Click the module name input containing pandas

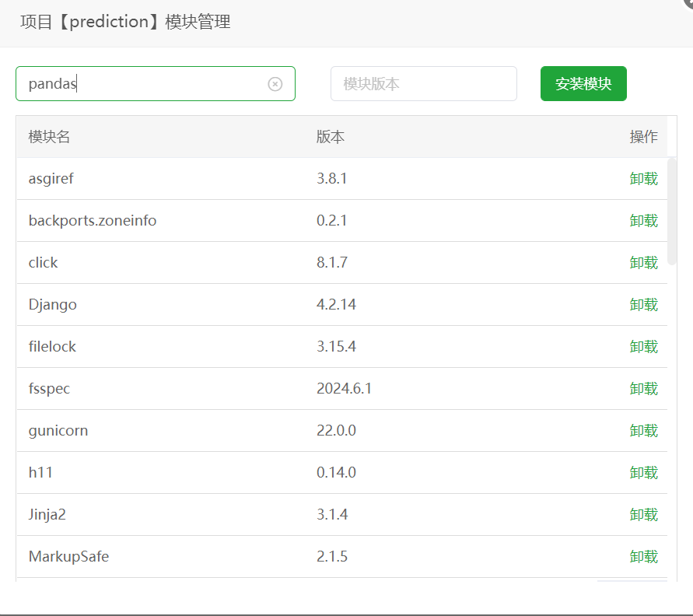pyautogui.click(x=155, y=83)
